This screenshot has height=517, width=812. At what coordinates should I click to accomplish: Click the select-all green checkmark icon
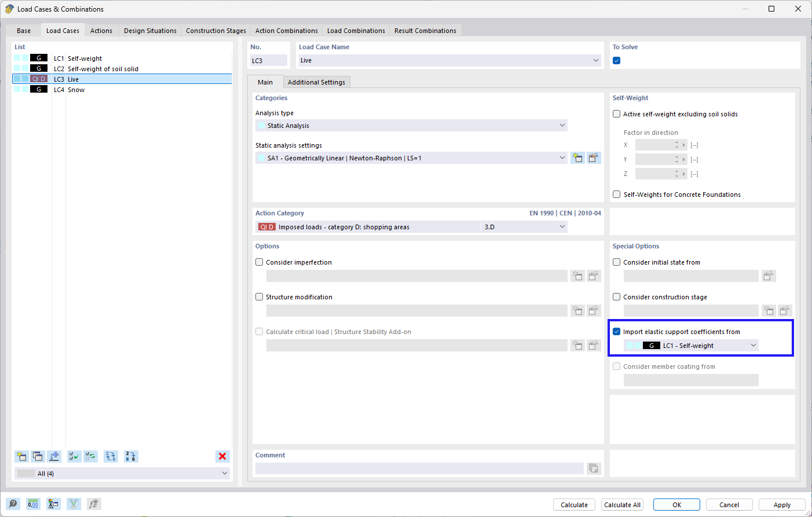[x=74, y=456]
